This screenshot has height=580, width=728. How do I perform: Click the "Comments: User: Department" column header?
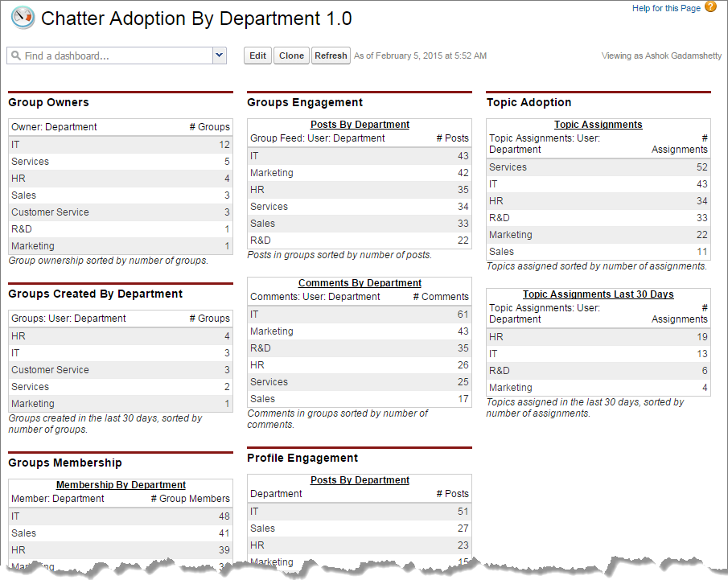tap(315, 297)
